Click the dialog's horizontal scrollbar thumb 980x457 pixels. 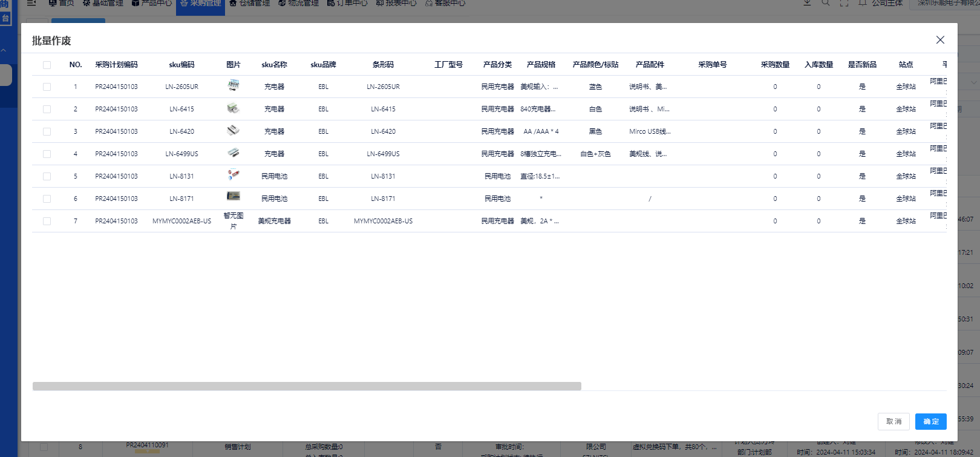click(x=307, y=386)
